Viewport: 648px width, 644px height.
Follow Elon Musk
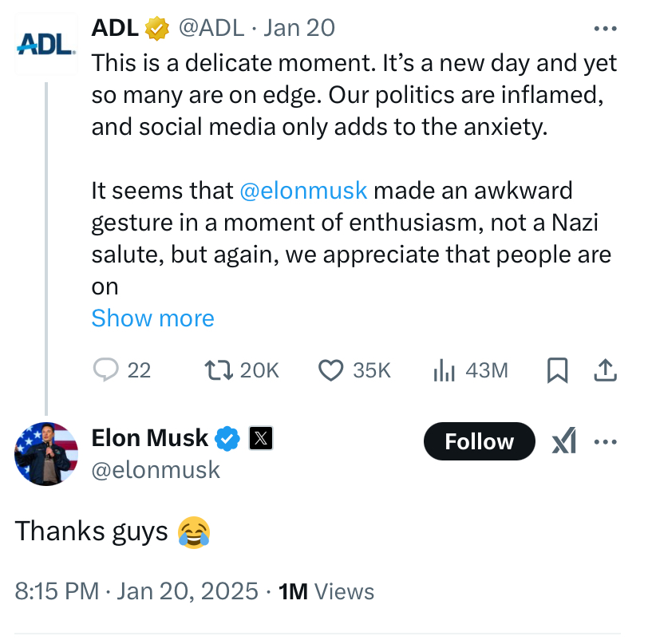pyautogui.click(x=479, y=441)
